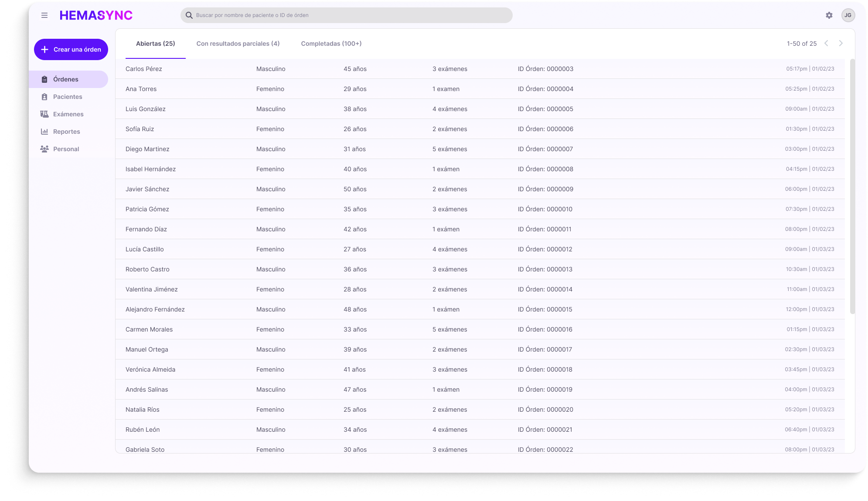
Task: Click Femenino in Lucía Castillo row
Action: pos(270,249)
